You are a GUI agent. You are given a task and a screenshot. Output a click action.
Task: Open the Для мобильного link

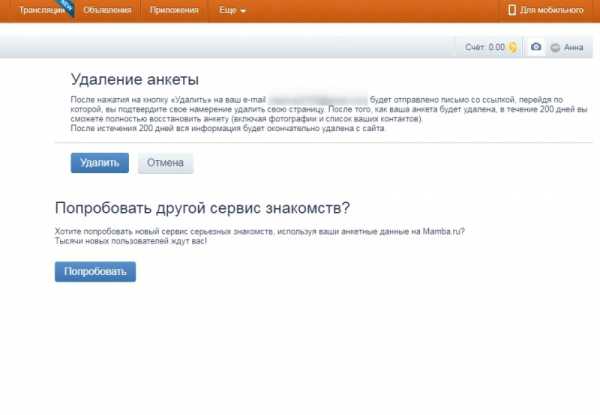pos(551,10)
